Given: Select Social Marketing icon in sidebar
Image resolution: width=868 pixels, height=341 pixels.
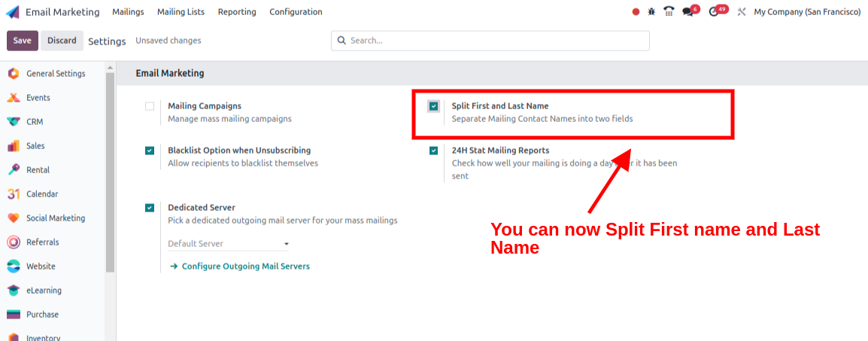Looking at the screenshot, I should [x=14, y=218].
